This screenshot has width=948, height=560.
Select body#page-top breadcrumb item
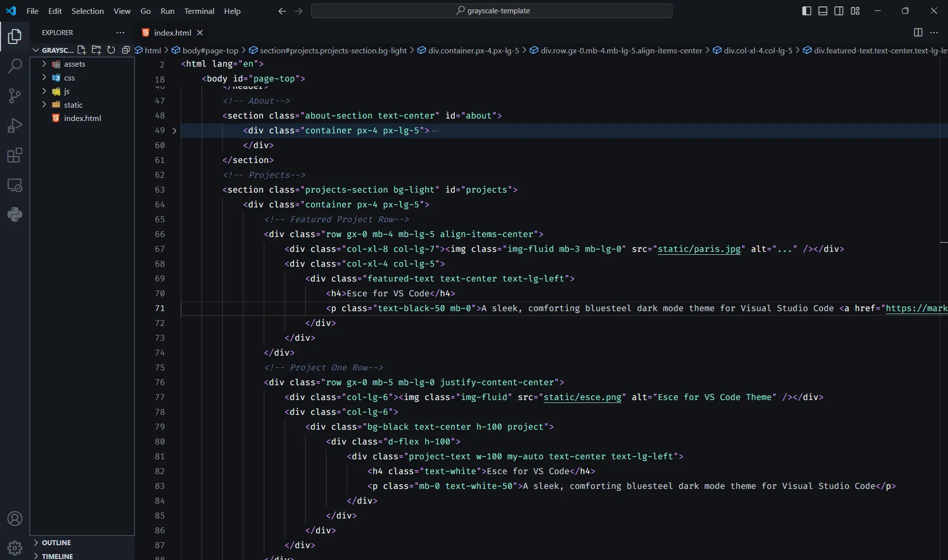point(210,50)
